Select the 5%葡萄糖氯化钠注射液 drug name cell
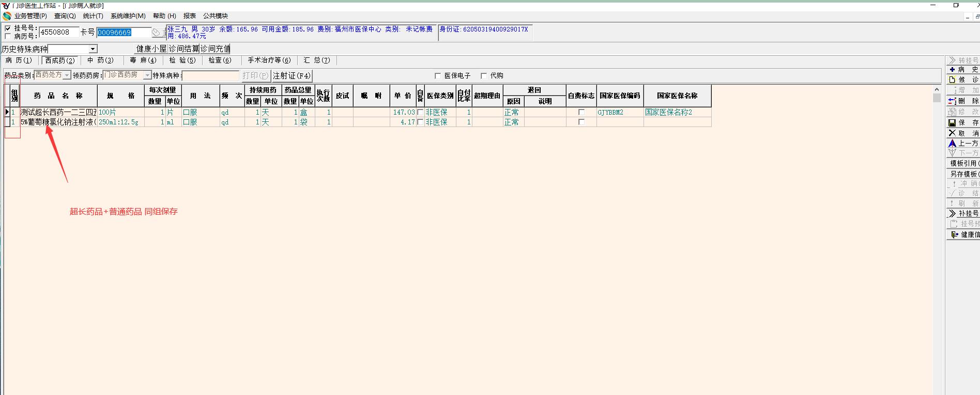Viewport: 980px width, 395px height. [58, 122]
